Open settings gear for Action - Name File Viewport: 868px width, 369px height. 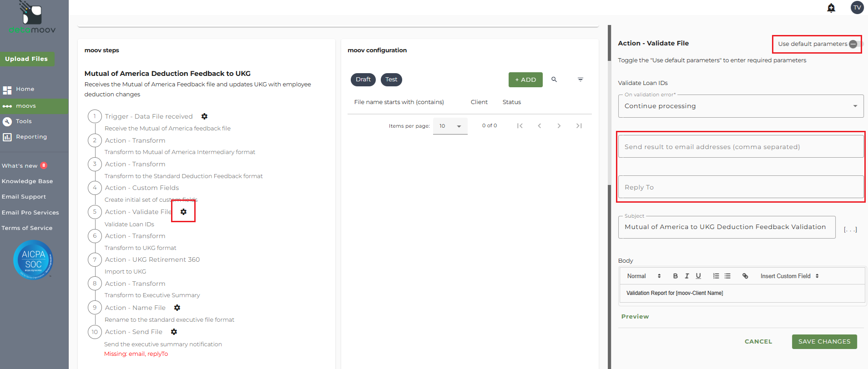pos(177,308)
